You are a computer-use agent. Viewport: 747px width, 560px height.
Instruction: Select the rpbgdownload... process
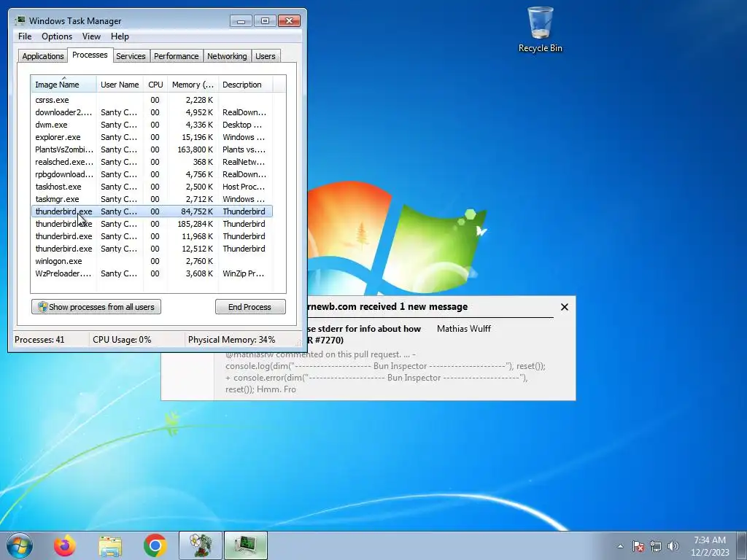(x=152, y=174)
